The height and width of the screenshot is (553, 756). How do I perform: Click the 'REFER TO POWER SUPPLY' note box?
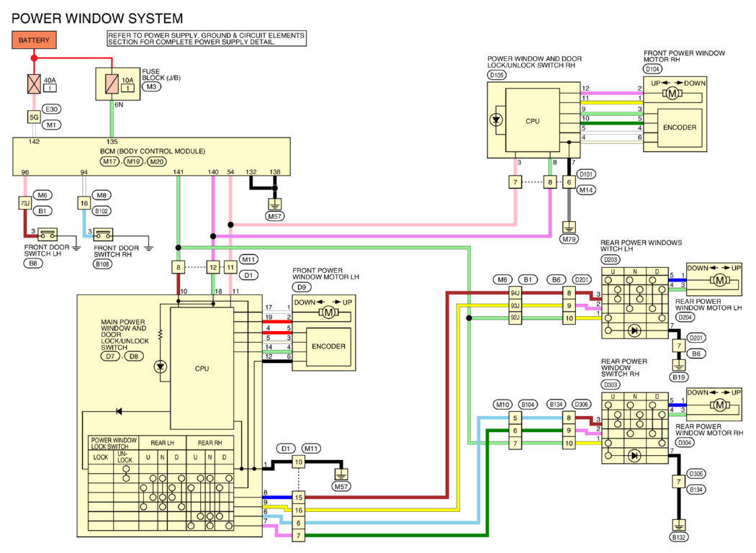(207, 39)
